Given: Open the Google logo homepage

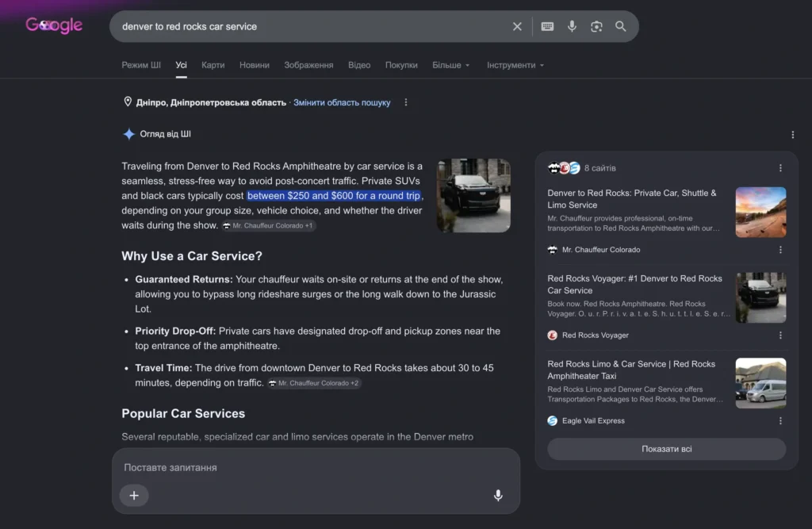Looking at the screenshot, I should tap(55, 25).
